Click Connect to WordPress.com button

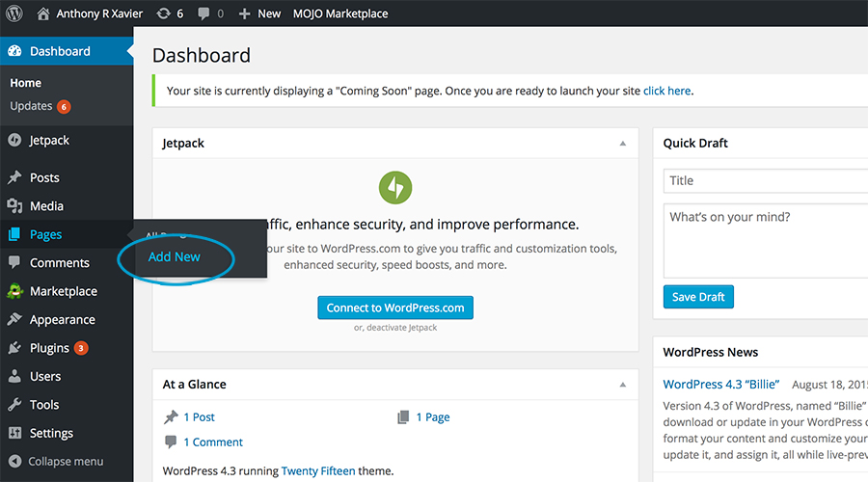(x=395, y=308)
